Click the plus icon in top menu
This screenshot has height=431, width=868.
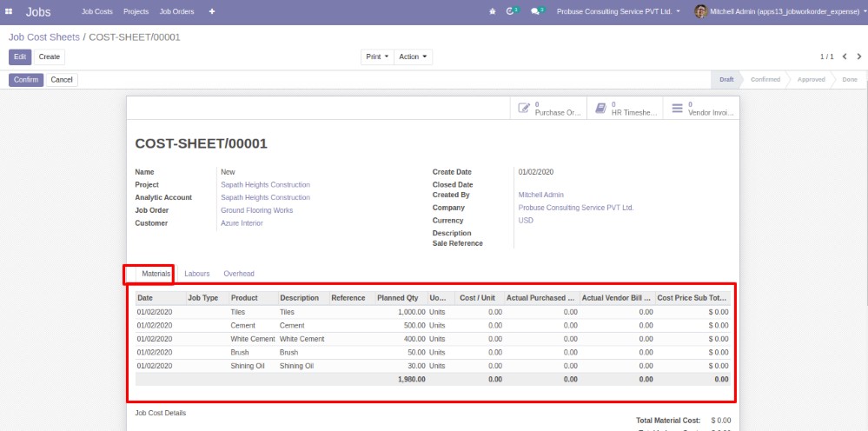point(212,11)
